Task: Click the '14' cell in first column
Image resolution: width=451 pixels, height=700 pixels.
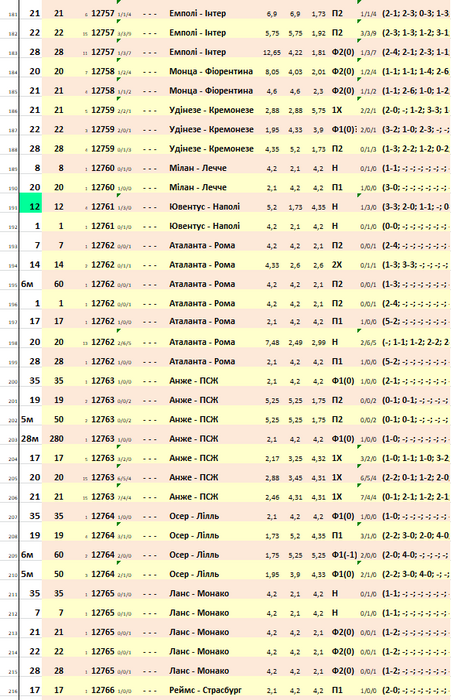Action: 35,265
